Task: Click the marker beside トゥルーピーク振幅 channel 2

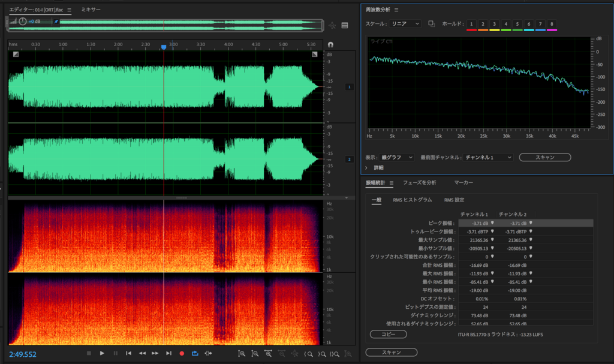Action: coord(531,231)
